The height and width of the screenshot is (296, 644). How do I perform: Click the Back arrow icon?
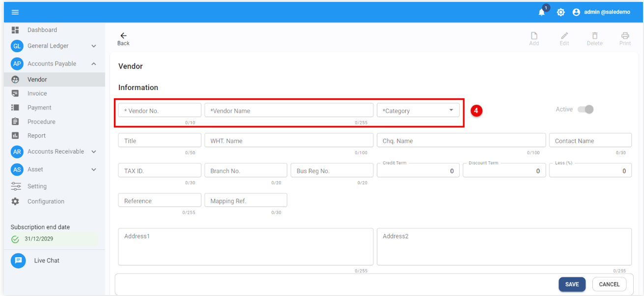coord(123,36)
